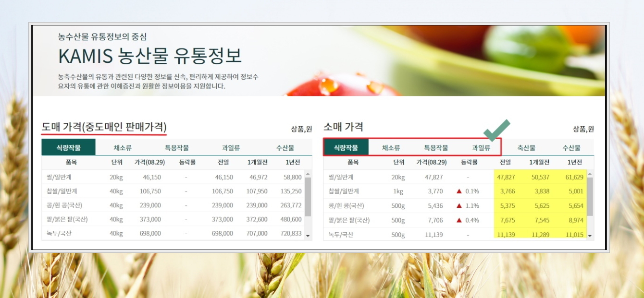Click the 7,706 retail price cell

pyautogui.click(x=435, y=220)
